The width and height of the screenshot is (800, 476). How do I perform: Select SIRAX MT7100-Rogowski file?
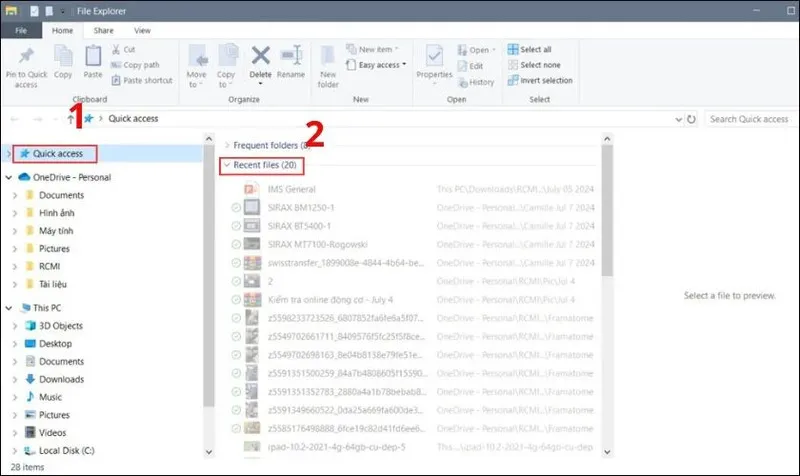pyautogui.click(x=317, y=244)
